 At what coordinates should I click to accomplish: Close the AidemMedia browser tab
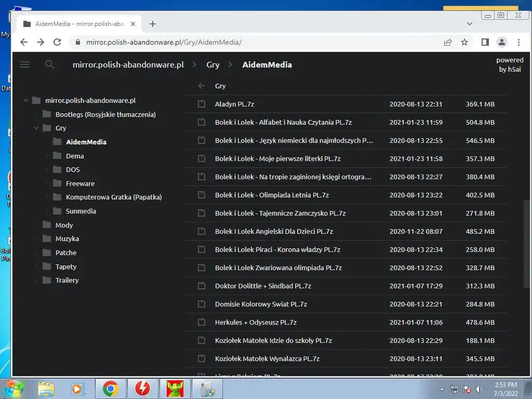(x=133, y=24)
